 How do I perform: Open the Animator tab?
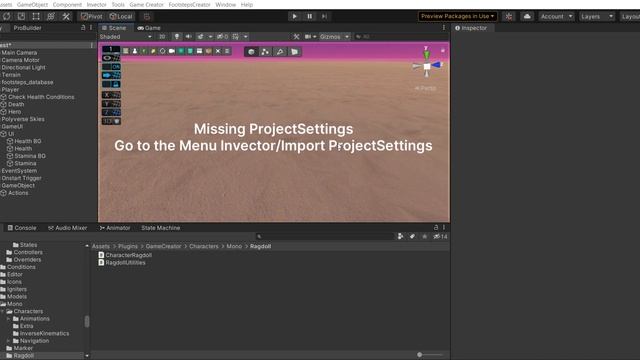tap(115, 228)
